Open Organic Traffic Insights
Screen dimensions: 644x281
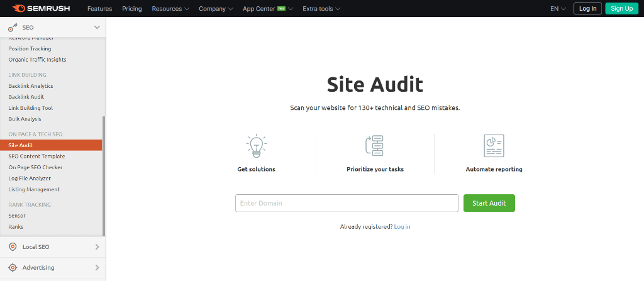[37, 60]
